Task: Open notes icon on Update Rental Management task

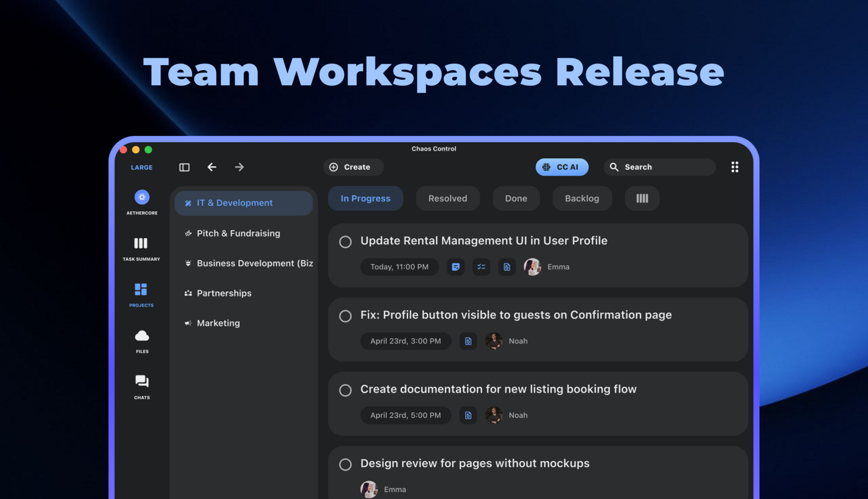Action: point(456,267)
